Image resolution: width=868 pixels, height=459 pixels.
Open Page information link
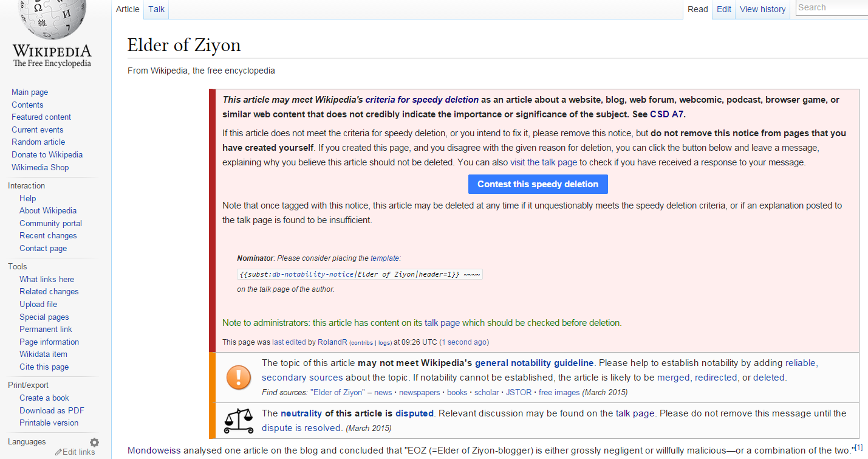tap(49, 342)
